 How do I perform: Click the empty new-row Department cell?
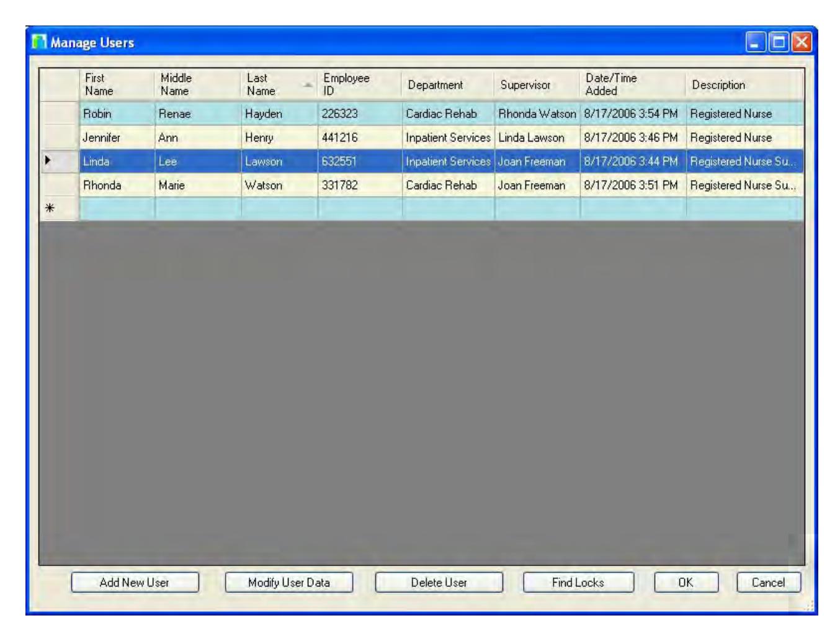click(x=449, y=208)
